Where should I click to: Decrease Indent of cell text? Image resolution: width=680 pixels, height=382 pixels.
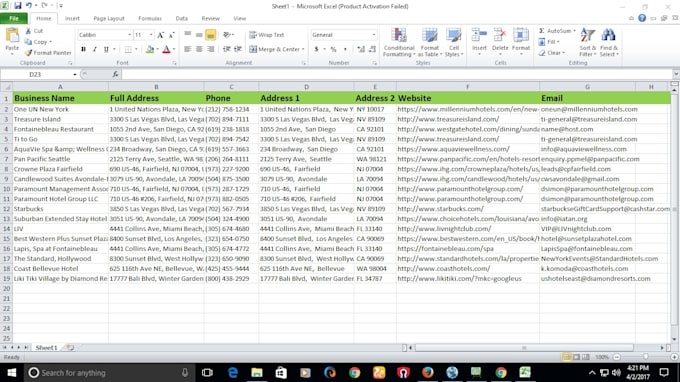226,49
